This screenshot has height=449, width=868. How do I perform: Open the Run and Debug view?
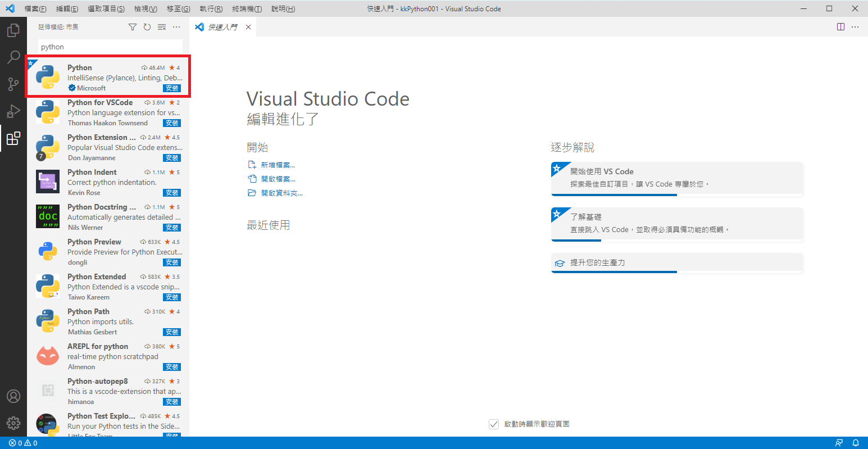tap(13, 111)
